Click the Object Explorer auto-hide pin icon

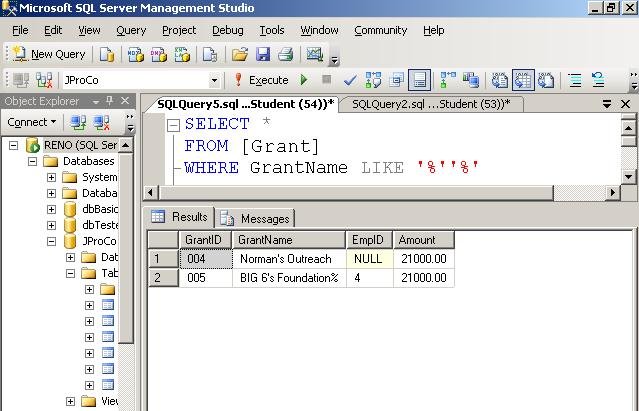110,101
